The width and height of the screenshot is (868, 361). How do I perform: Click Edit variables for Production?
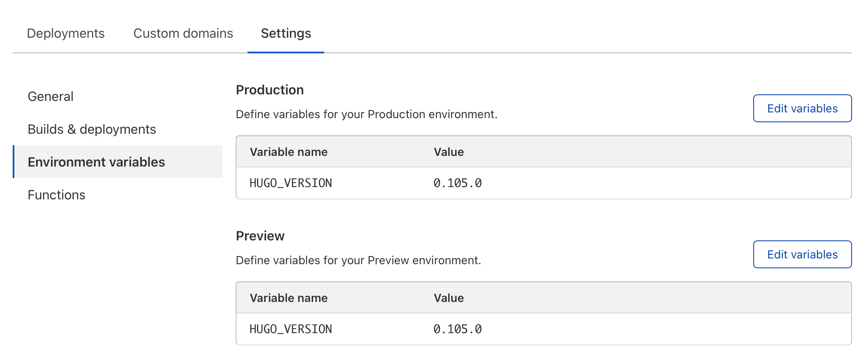pyautogui.click(x=802, y=108)
